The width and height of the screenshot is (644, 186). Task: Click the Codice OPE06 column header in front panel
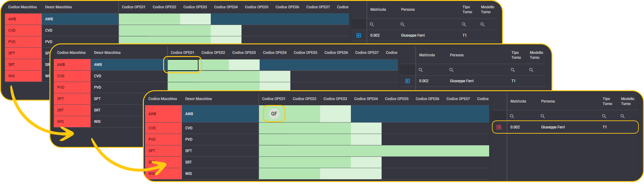pyautogui.click(x=427, y=99)
